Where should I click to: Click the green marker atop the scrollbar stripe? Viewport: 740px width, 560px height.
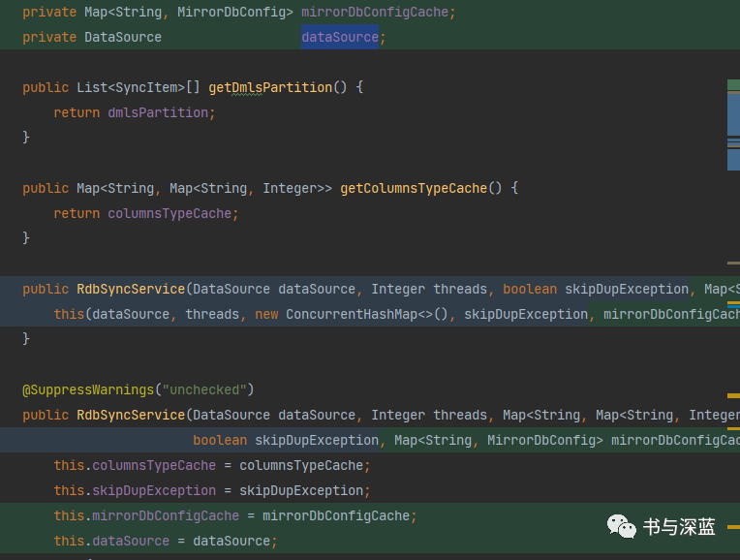[x=733, y=85]
